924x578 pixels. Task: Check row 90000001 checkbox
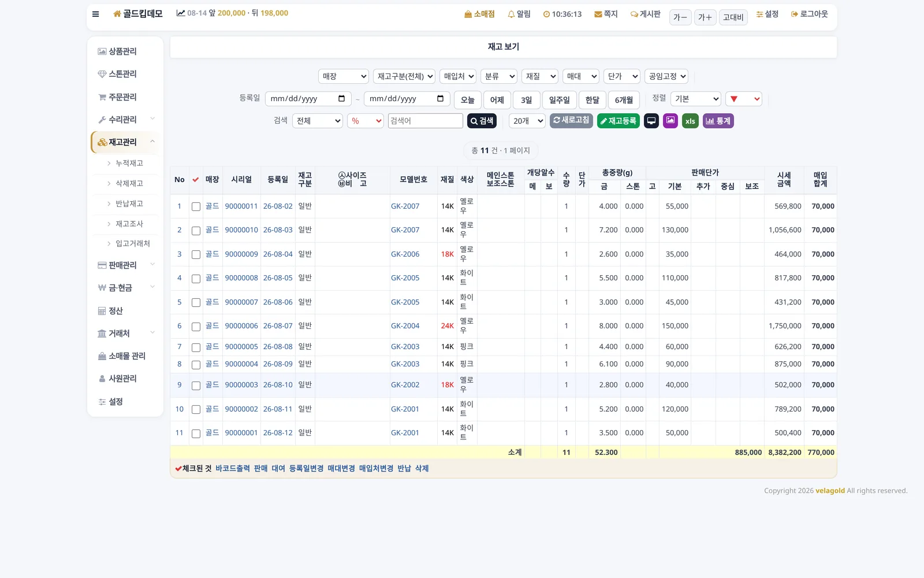click(196, 433)
